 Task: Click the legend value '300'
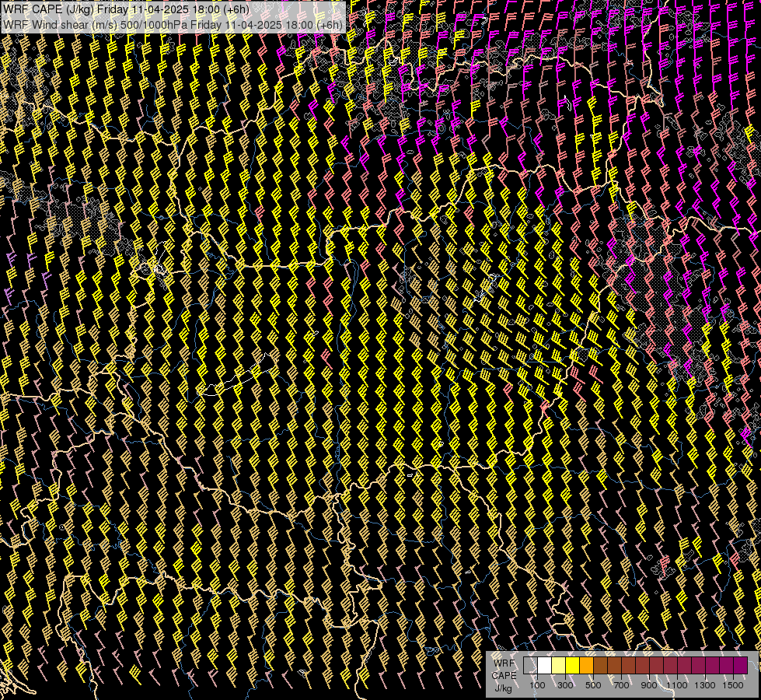pyautogui.click(x=565, y=685)
